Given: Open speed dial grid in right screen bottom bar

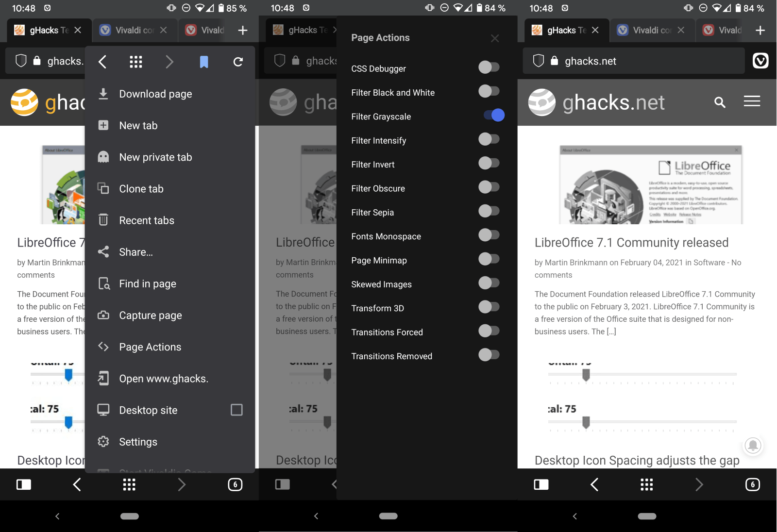Looking at the screenshot, I should (647, 484).
